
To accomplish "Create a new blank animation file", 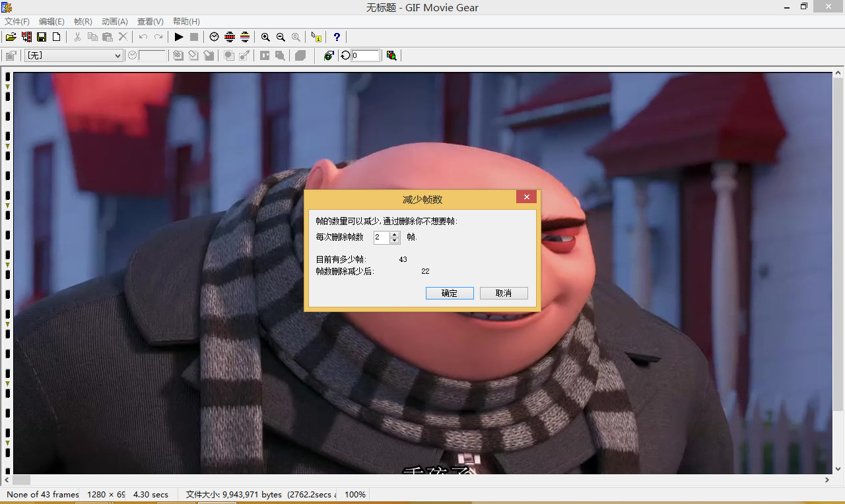I will (57, 37).
